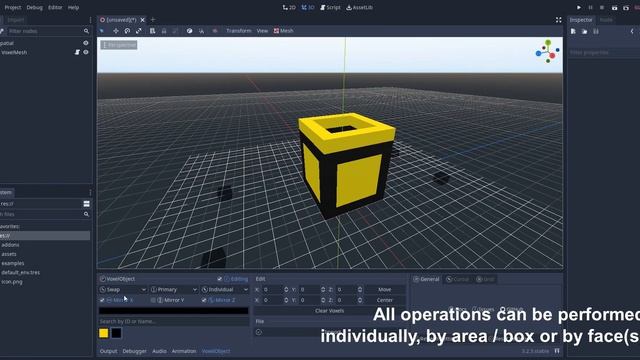Click the viewport orientation gizmo
This screenshot has width=640, height=360.
[x=548, y=51]
